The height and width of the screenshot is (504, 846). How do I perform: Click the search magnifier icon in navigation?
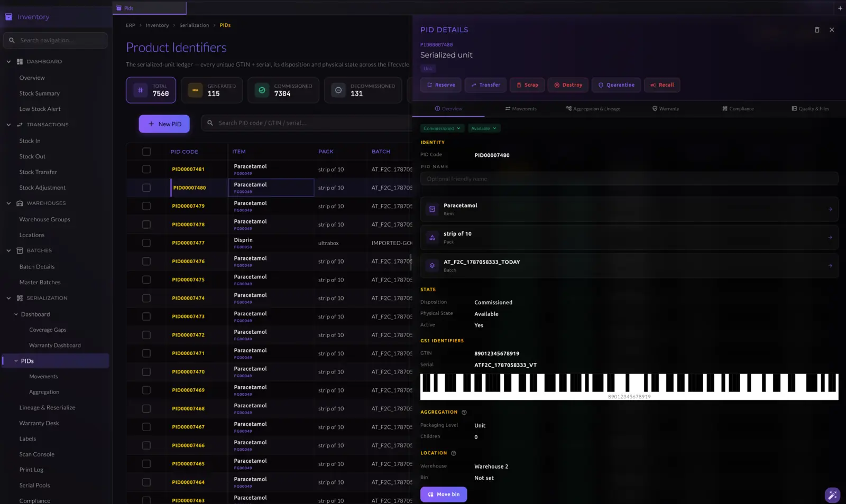pyautogui.click(x=12, y=40)
